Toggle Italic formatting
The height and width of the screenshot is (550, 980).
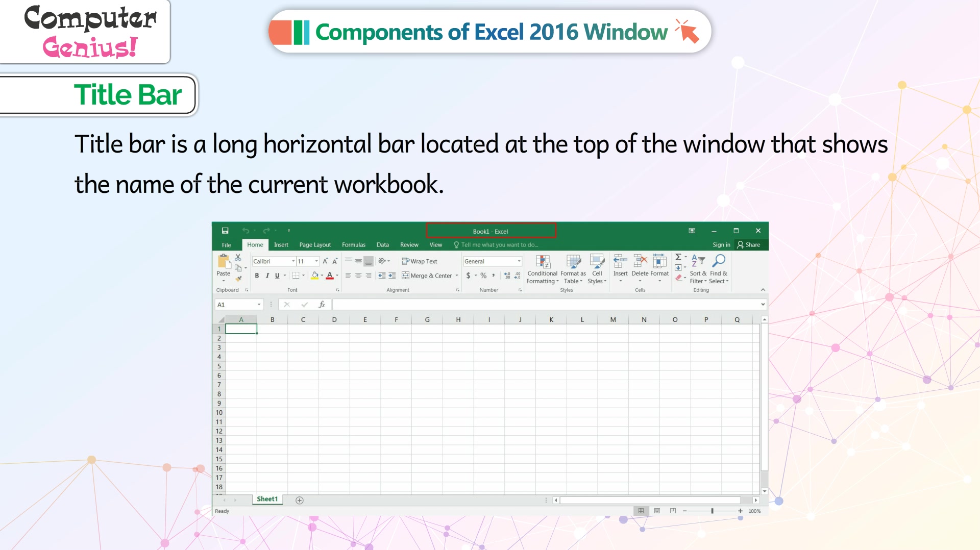(267, 276)
